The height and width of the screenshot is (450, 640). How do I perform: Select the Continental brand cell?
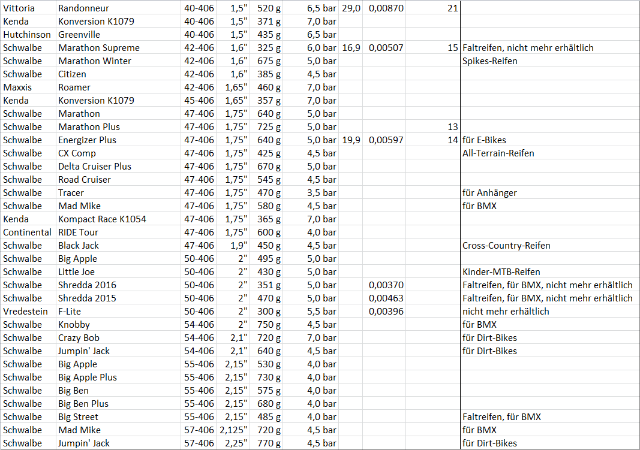[29, 231]
